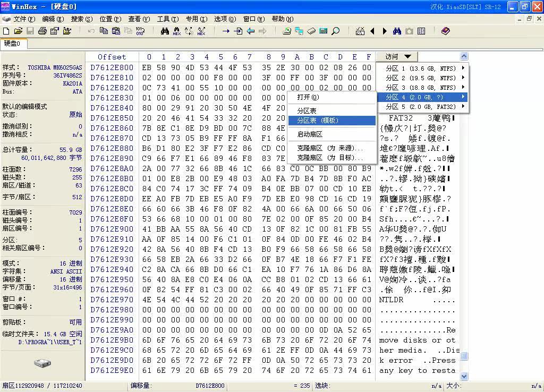Click 分区表 entry in the submenu
544x392 pixels.
tap(332, 110)
